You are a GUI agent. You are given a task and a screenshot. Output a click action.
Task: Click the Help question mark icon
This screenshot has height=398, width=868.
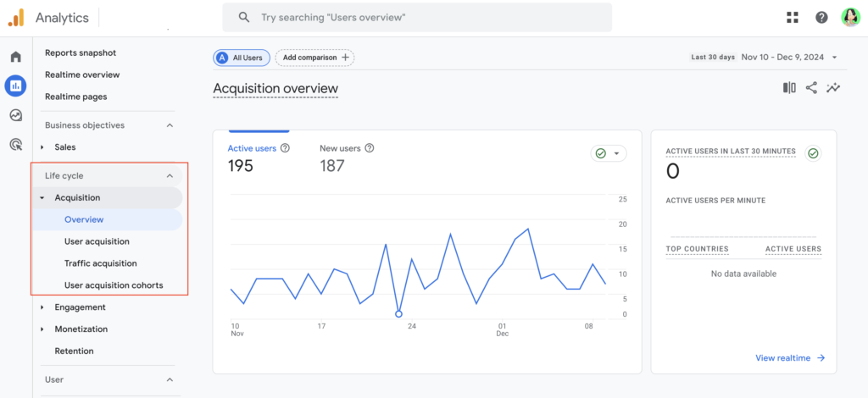821,17
